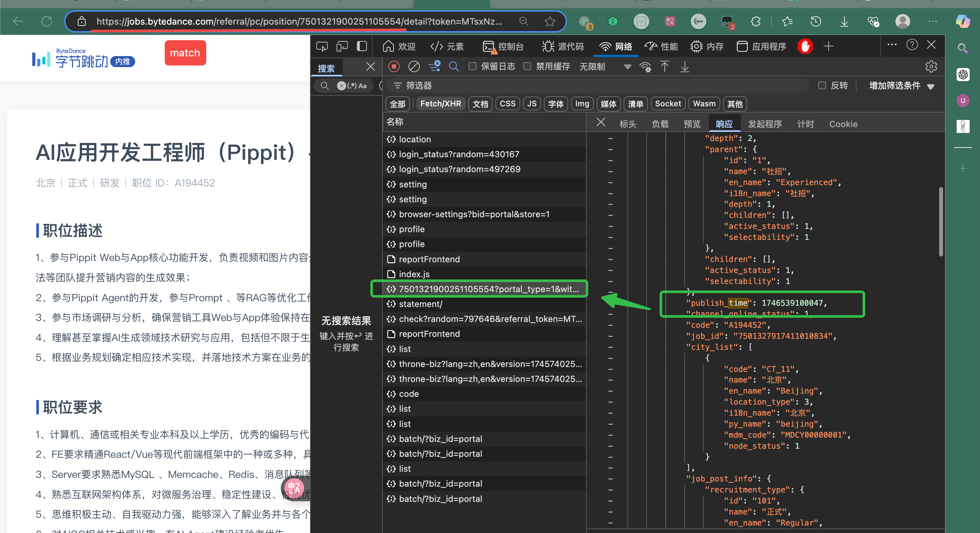Toggle Fetch/XHR request filter
Screen dimensions: 980x533
point(440,103)
